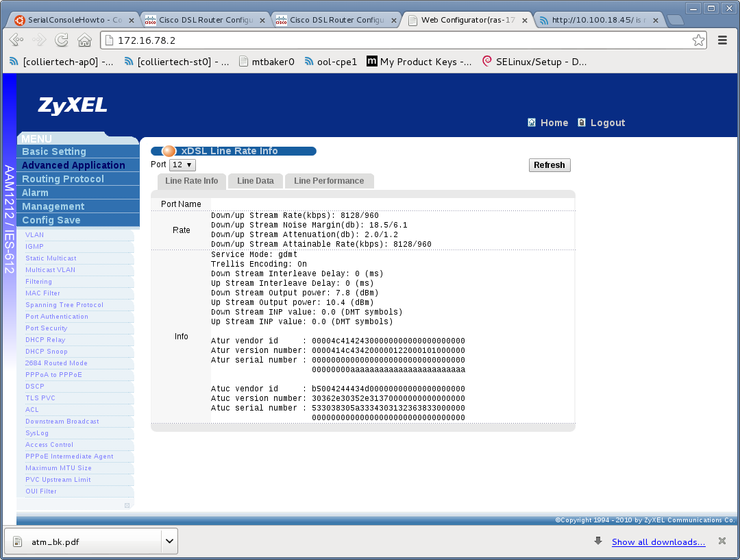Open the Spanning Tree Protocol menu item
This screenshot has height=560, width=740.
64,305
